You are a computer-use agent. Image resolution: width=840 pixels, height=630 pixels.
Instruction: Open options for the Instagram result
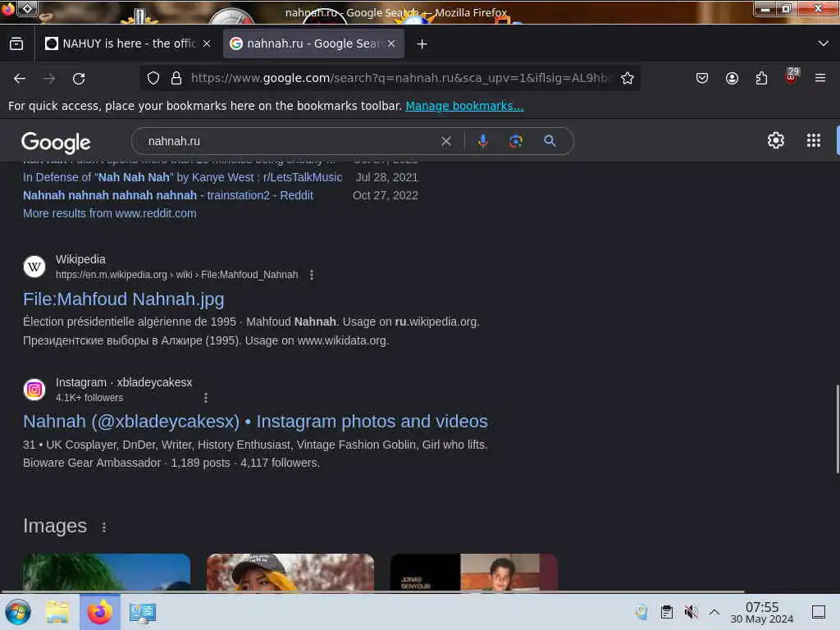(206, 398)
